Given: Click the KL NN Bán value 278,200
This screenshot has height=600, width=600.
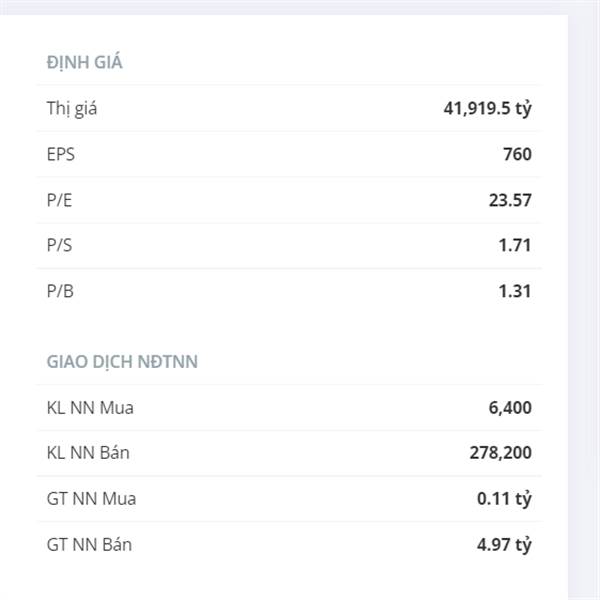Looking at the screenshot, I should pyautogui.click(x=501, y=453).
